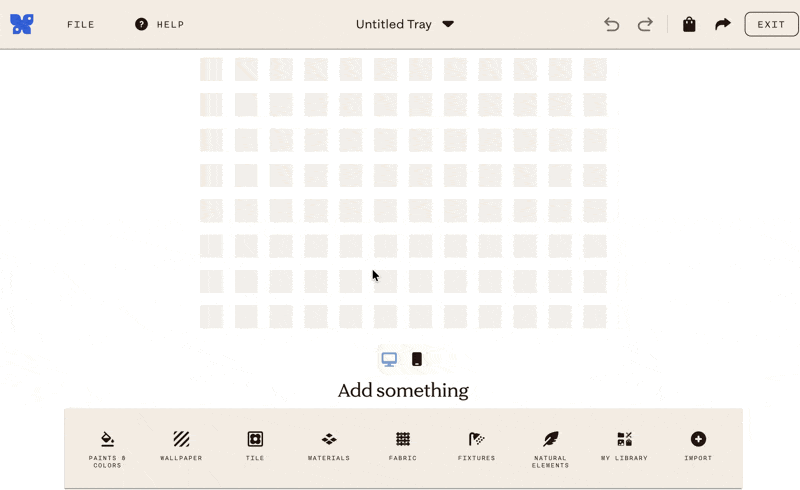Open the Help menu
The height and width of the screenshot is (490, 800).
[x=159, y=24]
